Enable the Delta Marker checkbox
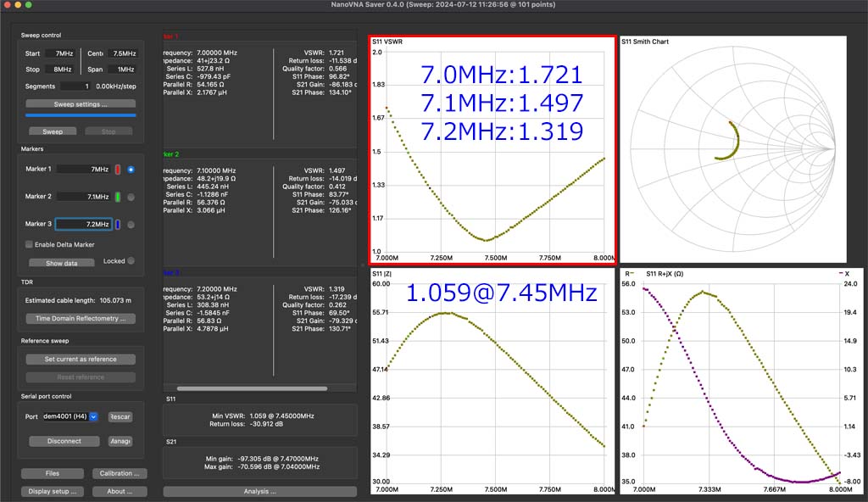 point(29,244)
